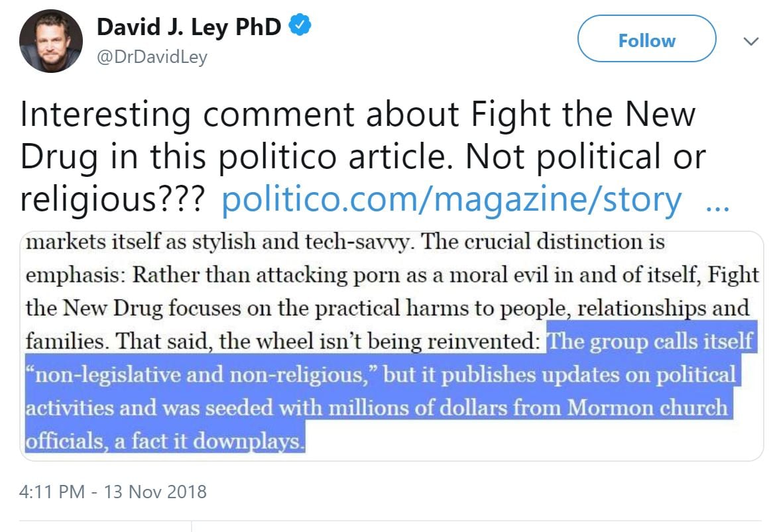The image size is (773, 532).
Task: Click "Mormon church" in the highlighted text
Action: click(x=648, y=407)
